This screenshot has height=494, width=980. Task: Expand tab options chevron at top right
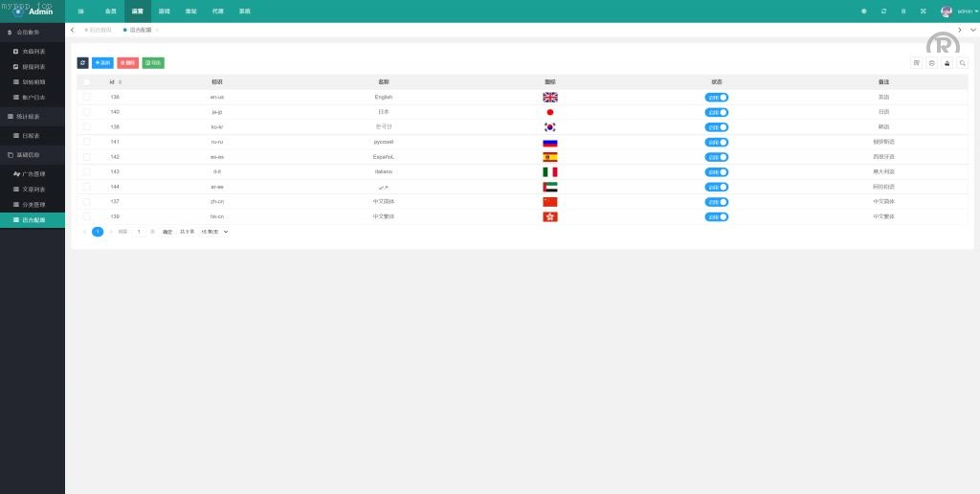click(972, 30)
